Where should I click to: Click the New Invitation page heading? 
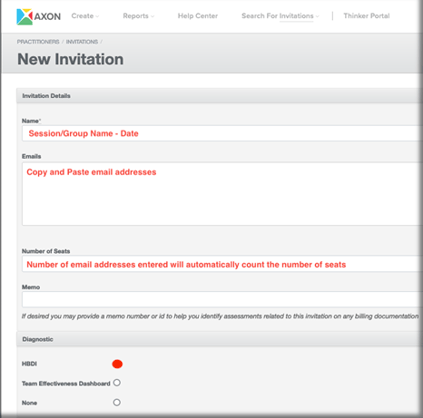(70, 59)
